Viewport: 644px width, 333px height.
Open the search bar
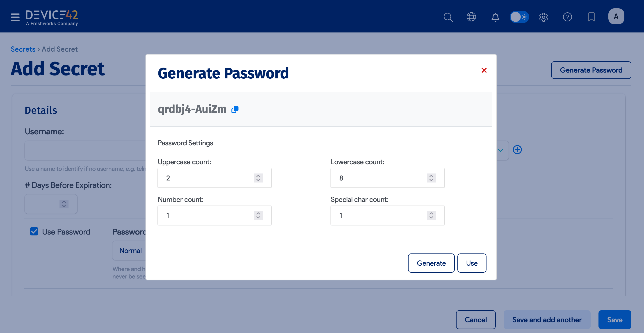[448, 17]
